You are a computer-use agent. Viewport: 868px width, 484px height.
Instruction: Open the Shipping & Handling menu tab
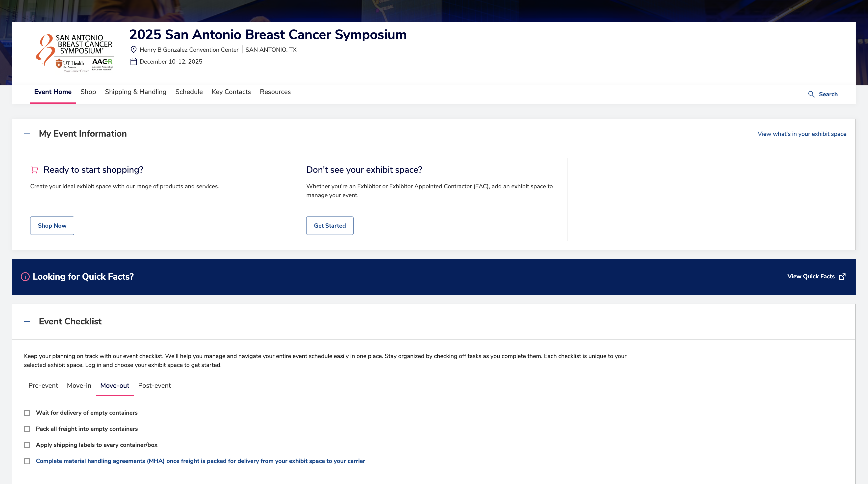pyautogui.click(x=135, y=92)
